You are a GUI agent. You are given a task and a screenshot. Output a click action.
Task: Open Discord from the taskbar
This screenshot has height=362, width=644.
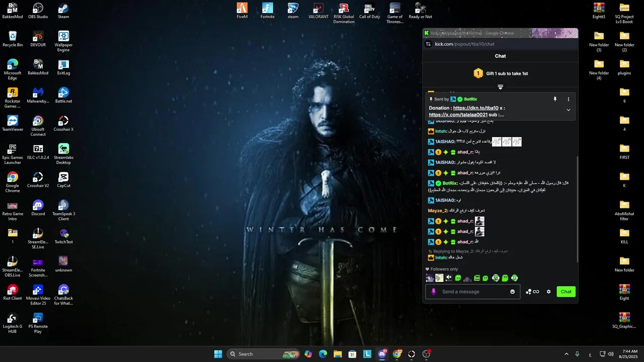[x=382, y=354]
